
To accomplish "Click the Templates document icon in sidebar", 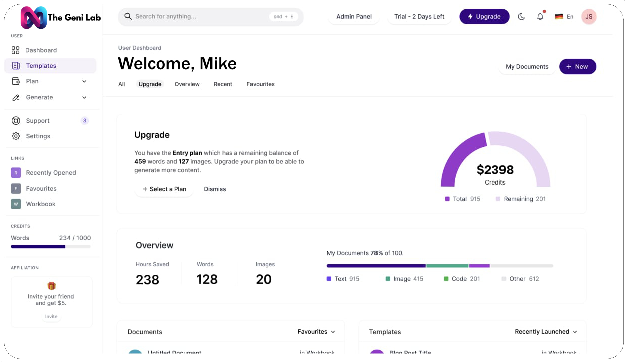I will 16,66.
